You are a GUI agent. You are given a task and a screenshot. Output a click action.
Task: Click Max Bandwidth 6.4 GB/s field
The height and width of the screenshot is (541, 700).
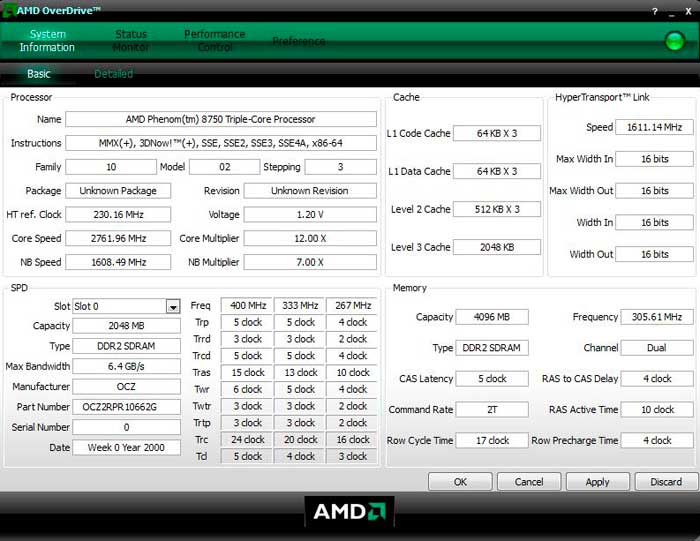point(126,366)
